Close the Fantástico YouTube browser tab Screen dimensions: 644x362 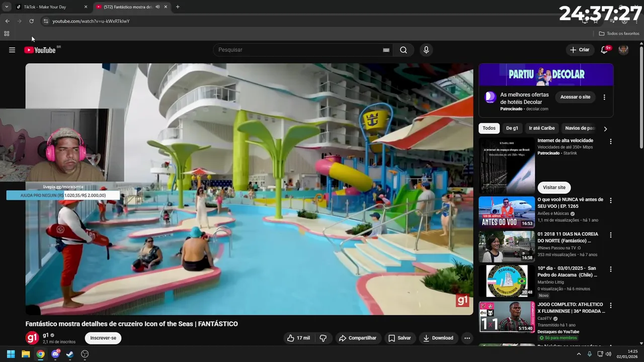pos(166,7)
